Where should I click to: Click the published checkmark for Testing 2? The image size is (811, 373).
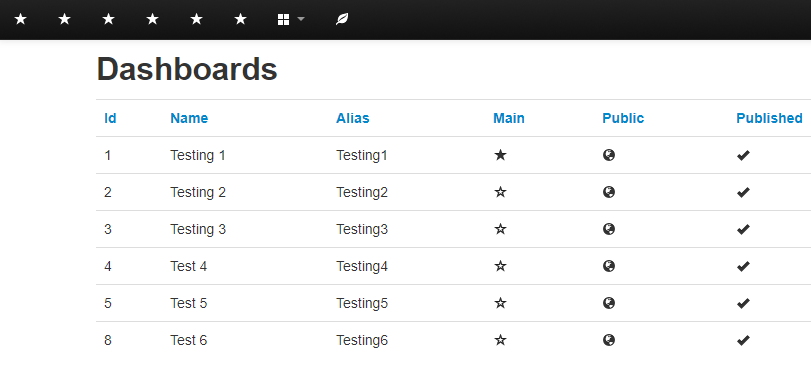click(x=743, y=192)
